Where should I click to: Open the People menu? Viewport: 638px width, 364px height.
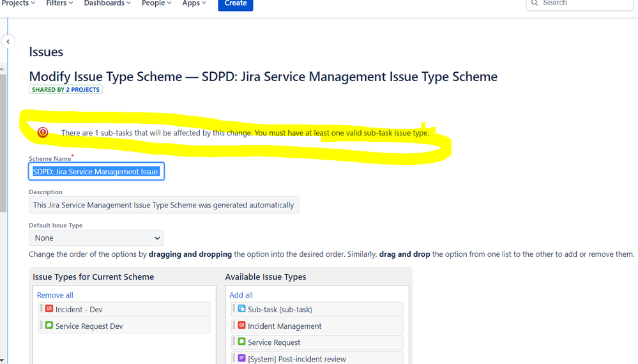coord(156,3)
